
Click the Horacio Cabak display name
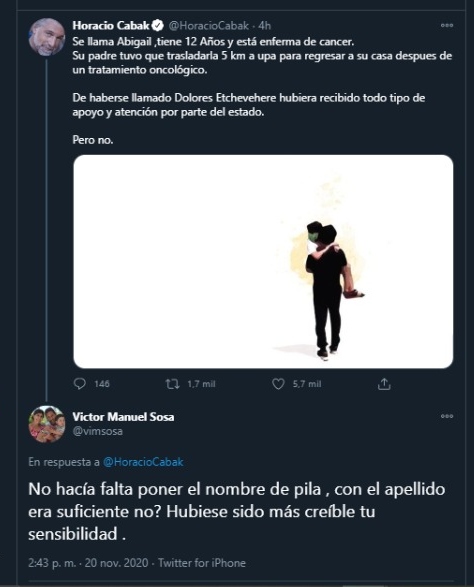pos(111,25)
